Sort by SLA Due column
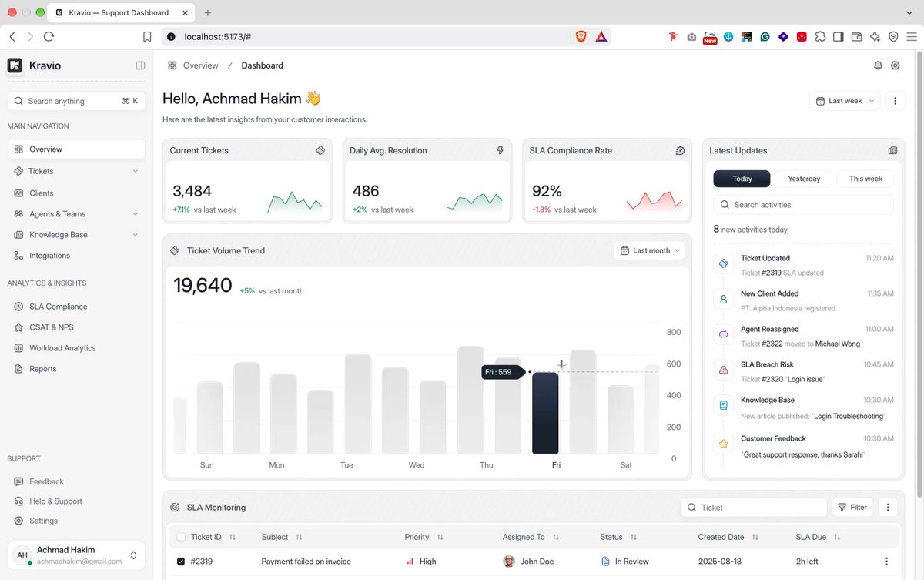924x580 pixels. [x=837, y=537]
